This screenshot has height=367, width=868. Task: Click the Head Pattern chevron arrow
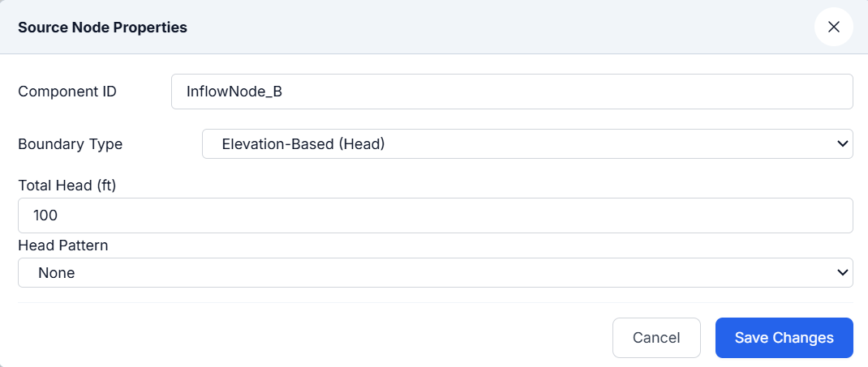843,272
